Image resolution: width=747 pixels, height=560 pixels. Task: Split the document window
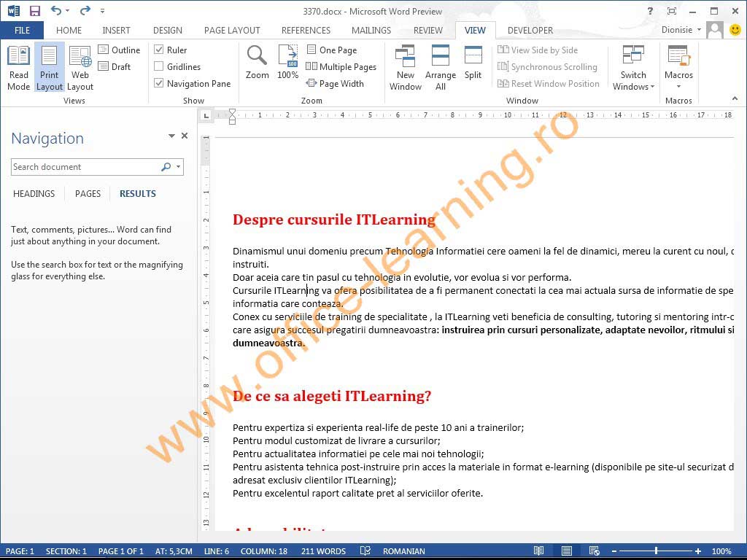473,63
